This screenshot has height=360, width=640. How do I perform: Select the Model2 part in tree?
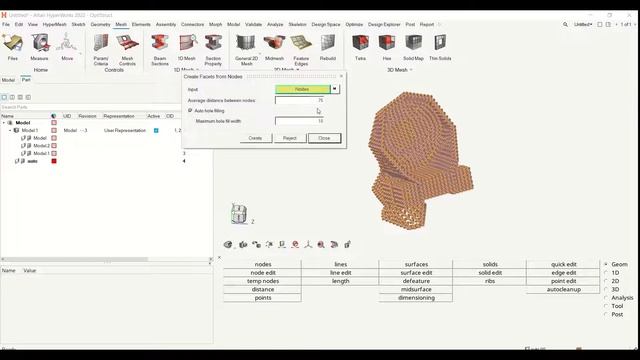pyautogui.click(x=41, y=146)
